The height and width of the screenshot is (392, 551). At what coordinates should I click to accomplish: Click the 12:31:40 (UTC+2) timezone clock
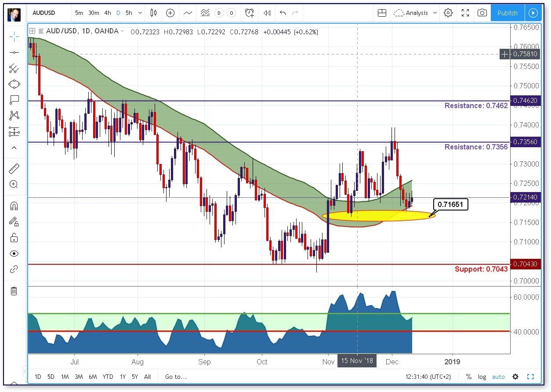428,377
